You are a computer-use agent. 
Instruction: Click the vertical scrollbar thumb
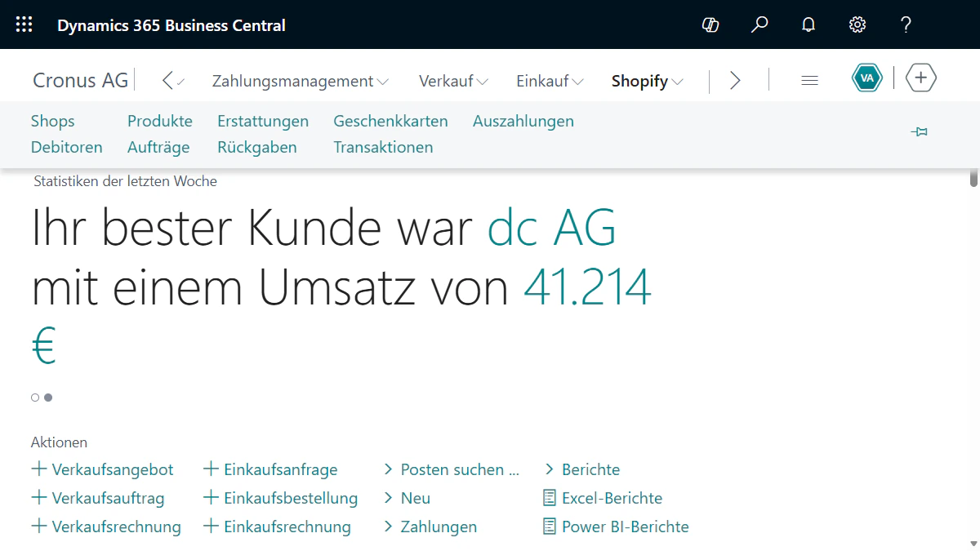click(973, 177)
